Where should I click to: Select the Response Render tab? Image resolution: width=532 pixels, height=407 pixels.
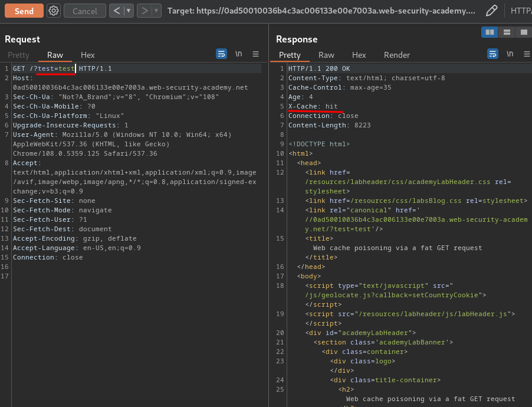point(396,55)
